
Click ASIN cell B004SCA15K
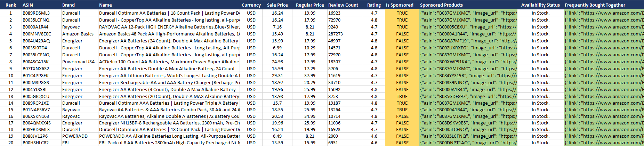pos(41,62)
